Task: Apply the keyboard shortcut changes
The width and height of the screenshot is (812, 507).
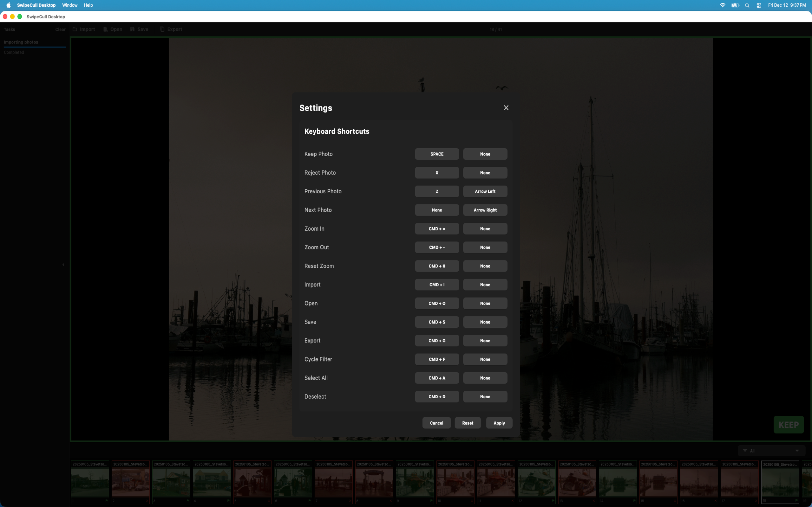Action: [x=499, y=423]
